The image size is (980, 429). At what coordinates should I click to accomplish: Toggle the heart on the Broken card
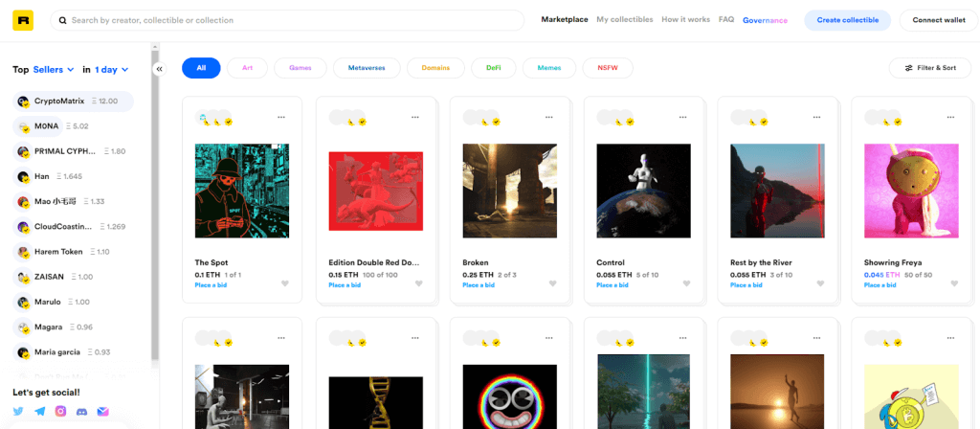click(552, 283)
